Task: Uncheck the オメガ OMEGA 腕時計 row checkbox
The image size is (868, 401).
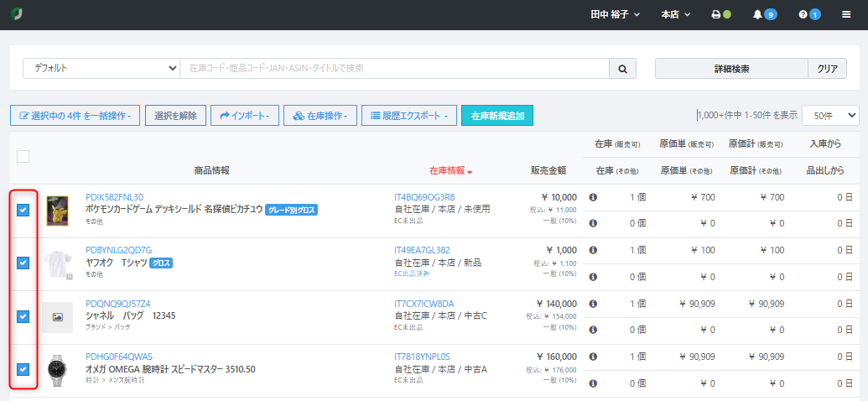Action: point(23,369)
